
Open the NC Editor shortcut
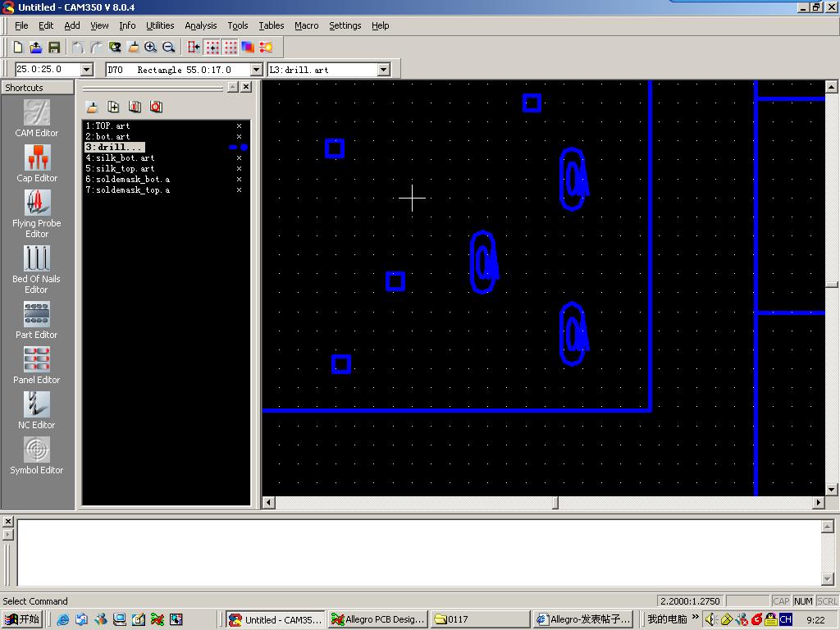[37, 409]
